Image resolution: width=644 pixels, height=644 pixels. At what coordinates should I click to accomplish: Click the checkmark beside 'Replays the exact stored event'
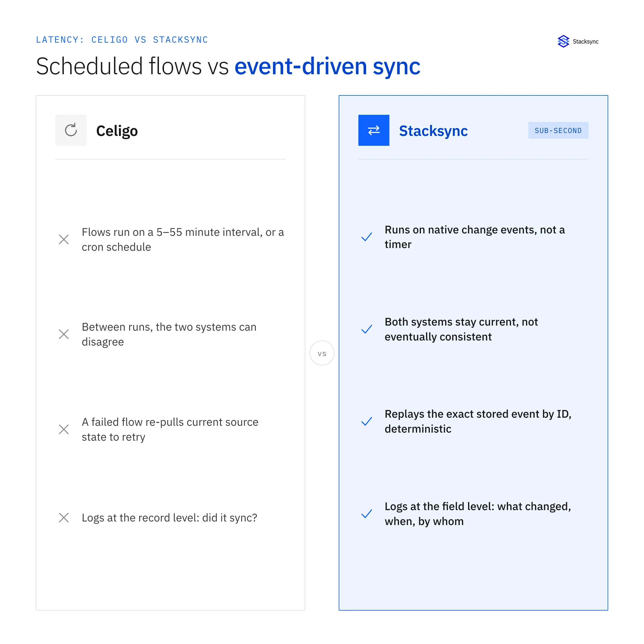click(367, 421)
